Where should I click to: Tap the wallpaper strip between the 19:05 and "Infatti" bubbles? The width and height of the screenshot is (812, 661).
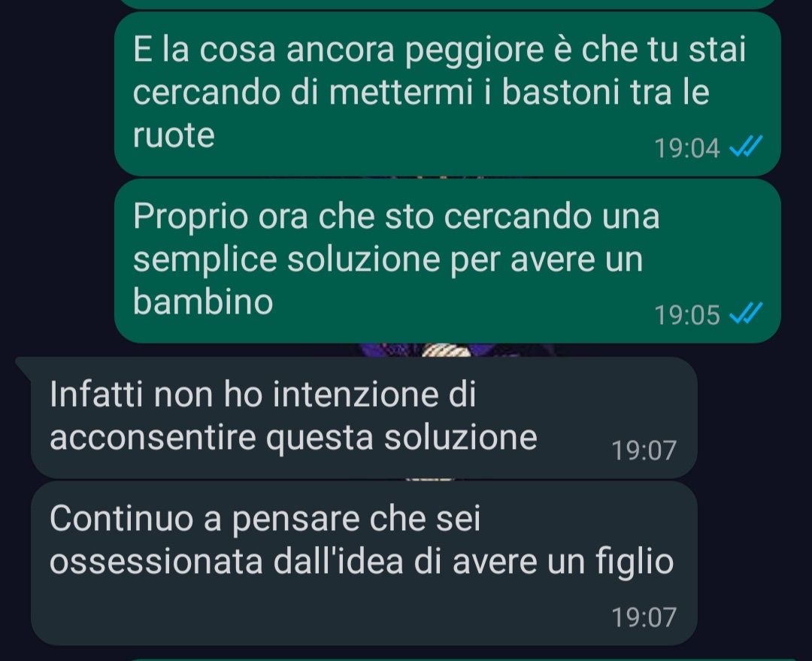click(x=447, y=350)
